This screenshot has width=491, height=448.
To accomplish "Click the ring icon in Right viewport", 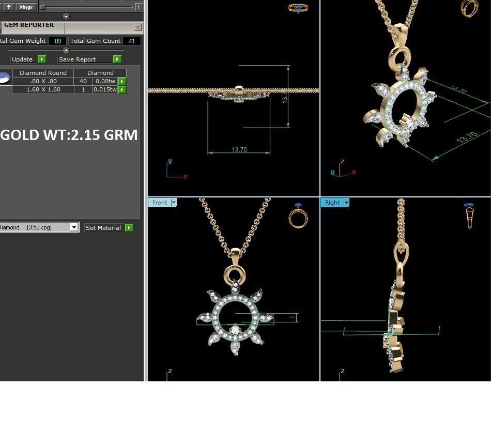I will [x=469, y=215].
